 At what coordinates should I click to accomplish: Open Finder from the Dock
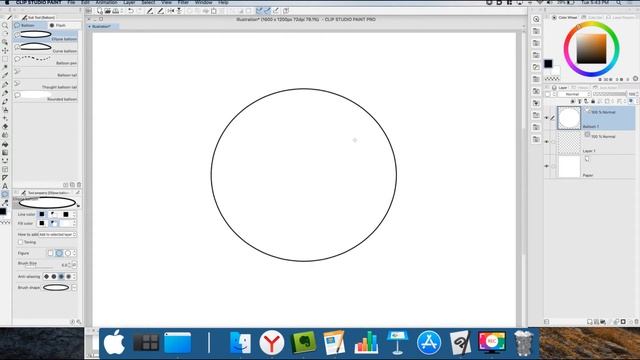pyautogui.click(x=240, y=342)
